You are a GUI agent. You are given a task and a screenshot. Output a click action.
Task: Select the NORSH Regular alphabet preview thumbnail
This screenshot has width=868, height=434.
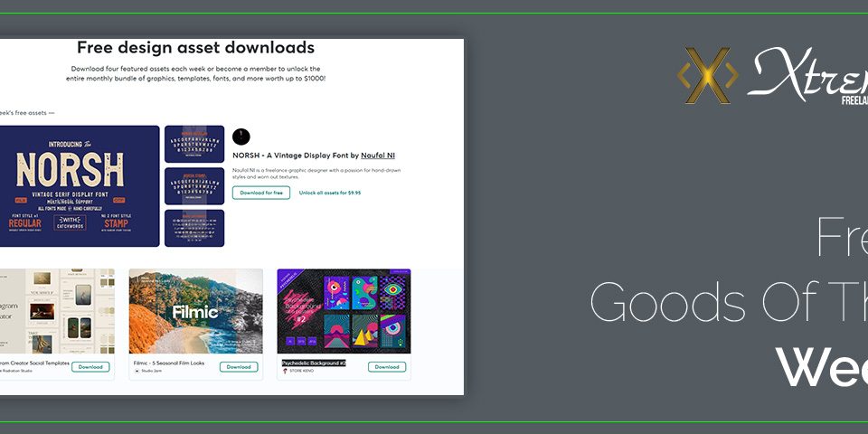194,144
